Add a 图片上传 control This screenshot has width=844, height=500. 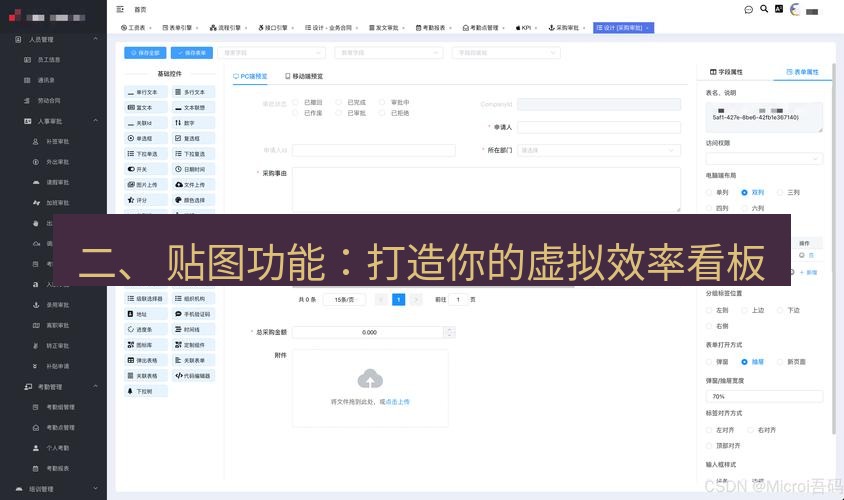point(146,185)
